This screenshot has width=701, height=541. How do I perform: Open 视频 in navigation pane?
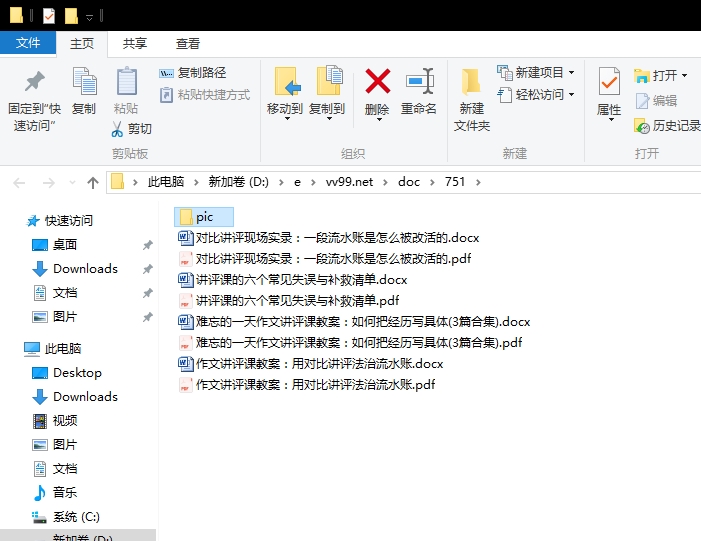pos(55,421)
